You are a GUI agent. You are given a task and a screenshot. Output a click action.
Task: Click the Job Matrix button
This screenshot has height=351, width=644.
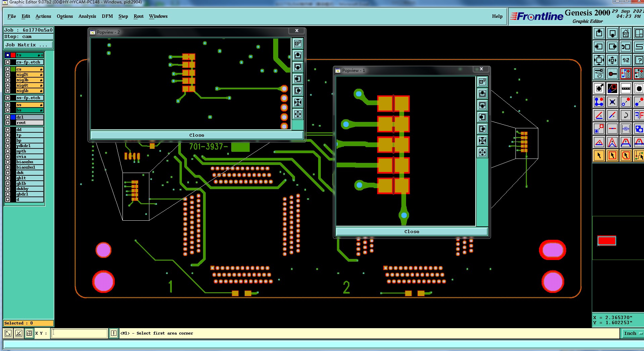pyautogui.click(x=29, y=45)
